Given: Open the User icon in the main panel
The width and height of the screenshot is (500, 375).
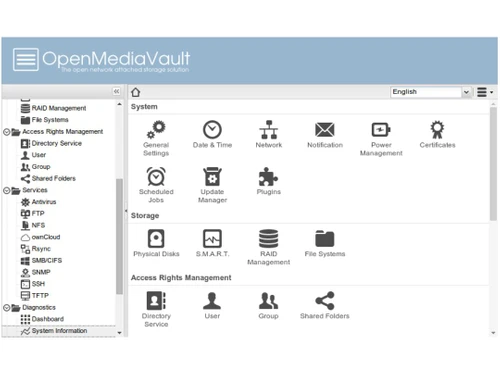Looking at the screenshot, I should [212, 305].
